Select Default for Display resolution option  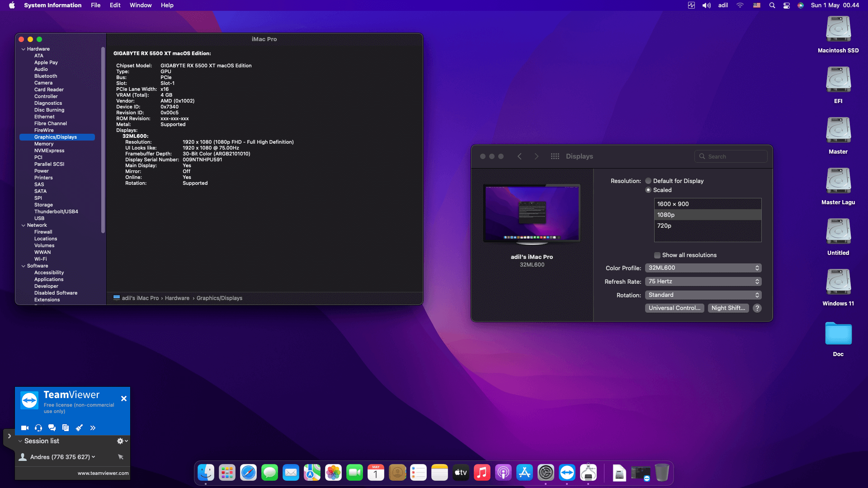point(648,181)
